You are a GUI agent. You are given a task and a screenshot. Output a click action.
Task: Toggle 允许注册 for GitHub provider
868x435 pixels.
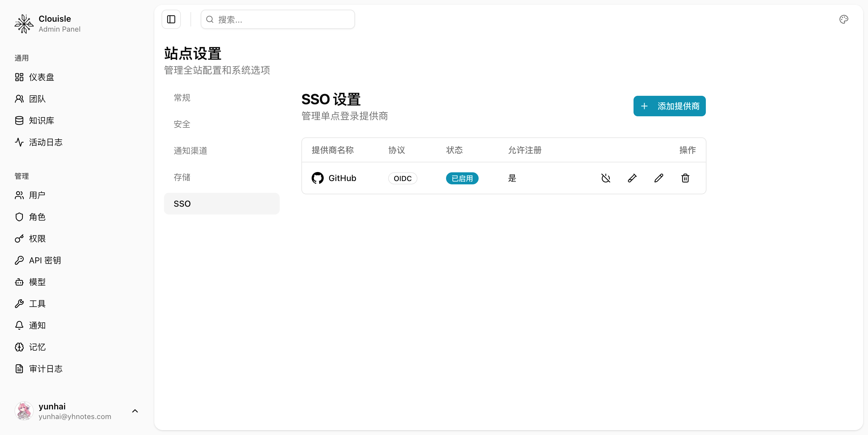pos(512,178)
